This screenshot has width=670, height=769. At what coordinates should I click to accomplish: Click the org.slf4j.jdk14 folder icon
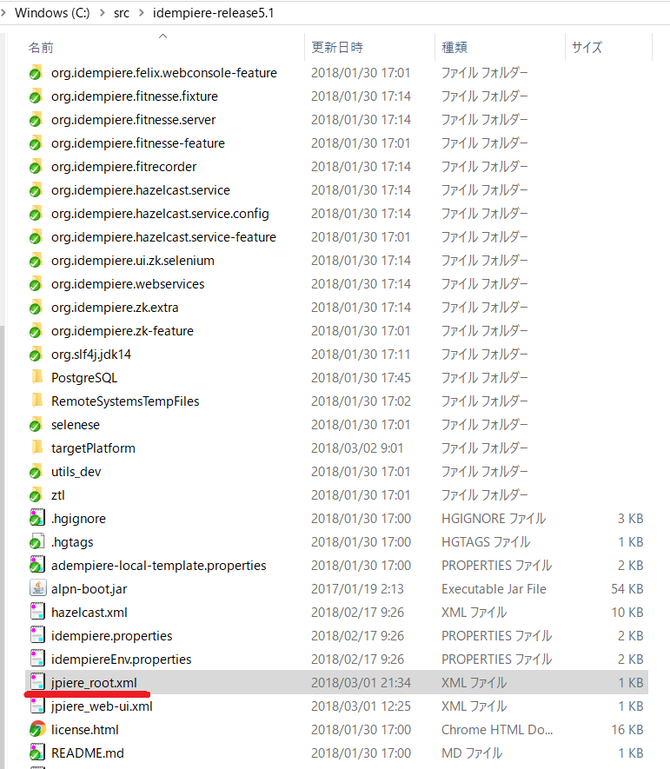click(x=36, y=355)
